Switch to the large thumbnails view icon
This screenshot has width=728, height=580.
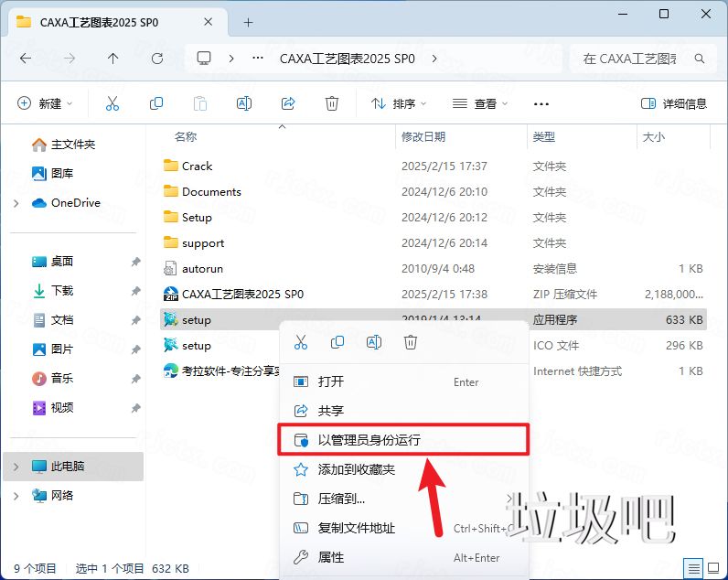[713, 568]
